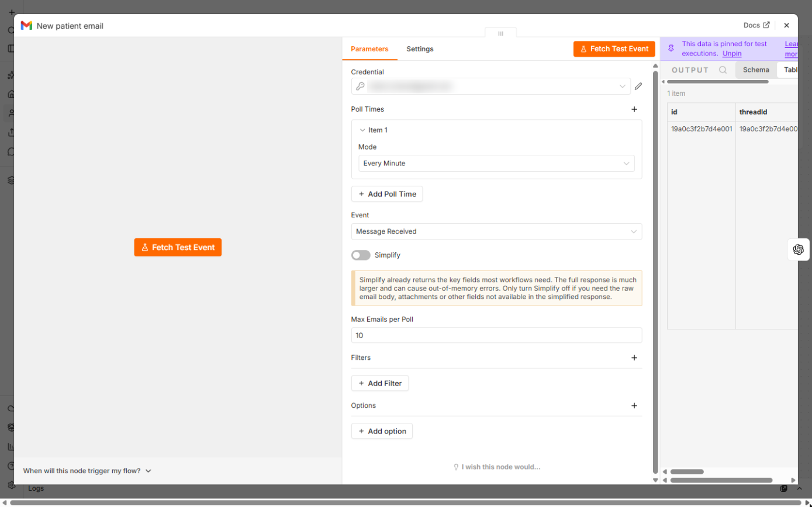Click the Max Emails per Poll input field

[x=496, y=335]
